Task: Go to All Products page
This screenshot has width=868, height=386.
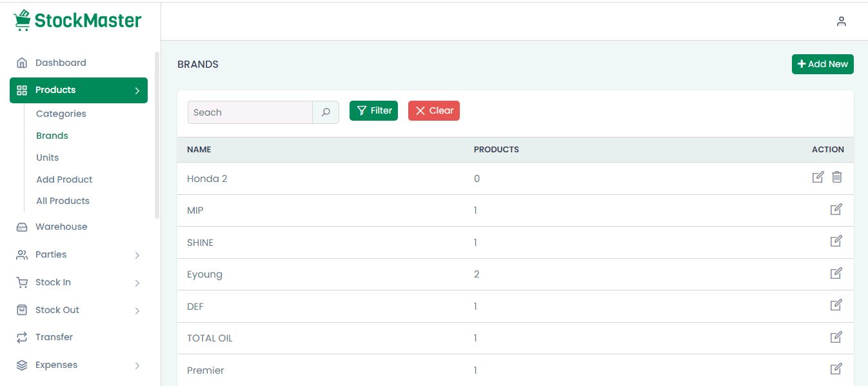Action: coord(63,201)
